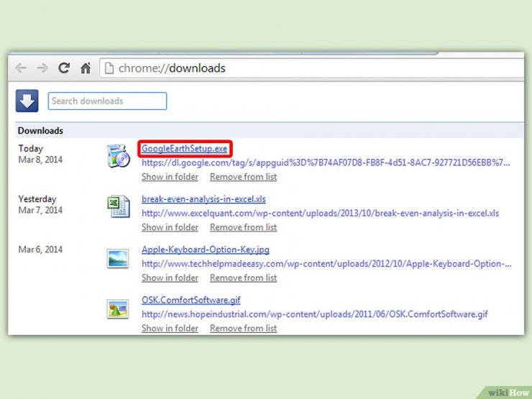This screenshot has height=399, width=532.
Task: Click the Apple-Keyboard-Option-Key image thumbnail icon
Action: (118, 259)
